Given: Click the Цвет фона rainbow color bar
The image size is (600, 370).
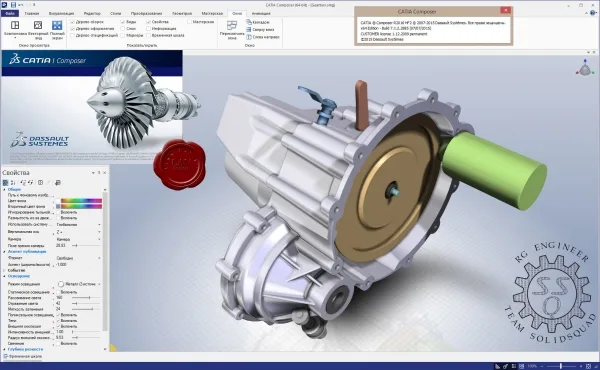Looking at the screenshot, I should (81, 200).
